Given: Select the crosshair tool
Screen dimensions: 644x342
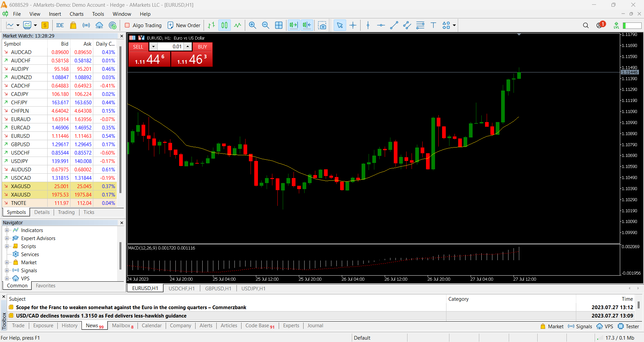Looking at the screenshot, I should coord(353,25).
